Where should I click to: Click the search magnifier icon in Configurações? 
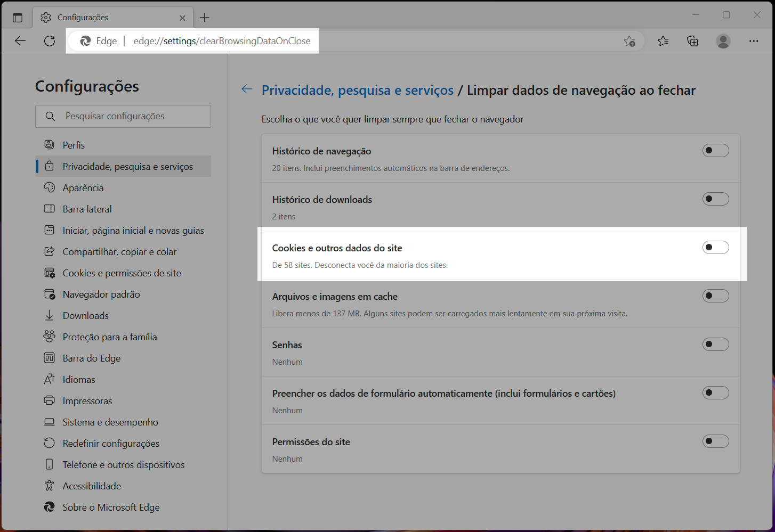point(50,116)
